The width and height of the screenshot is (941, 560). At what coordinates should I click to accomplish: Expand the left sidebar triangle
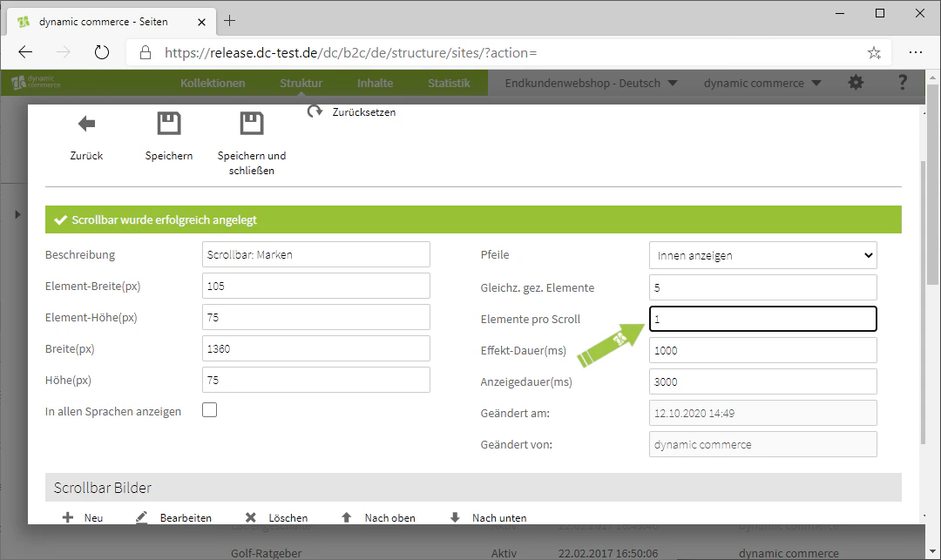tap(17, 214)
